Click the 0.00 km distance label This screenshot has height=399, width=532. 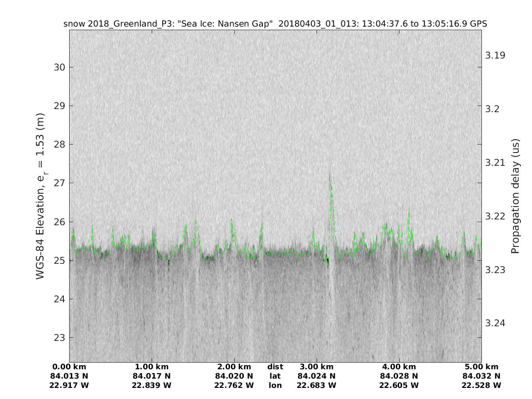(x=69, y=367)
